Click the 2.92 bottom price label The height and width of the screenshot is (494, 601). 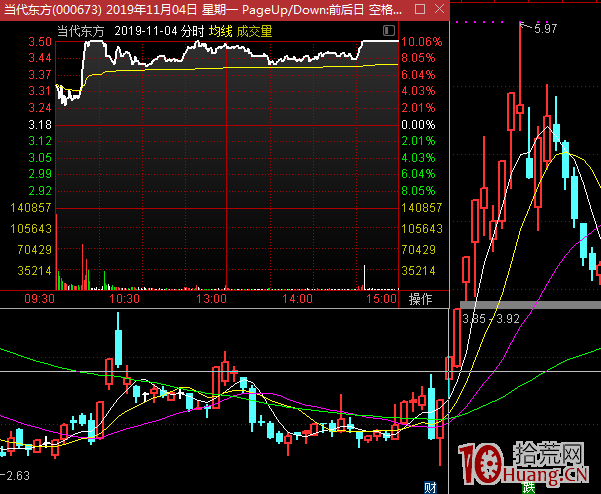pyautogui.click(x=40, y=190)
